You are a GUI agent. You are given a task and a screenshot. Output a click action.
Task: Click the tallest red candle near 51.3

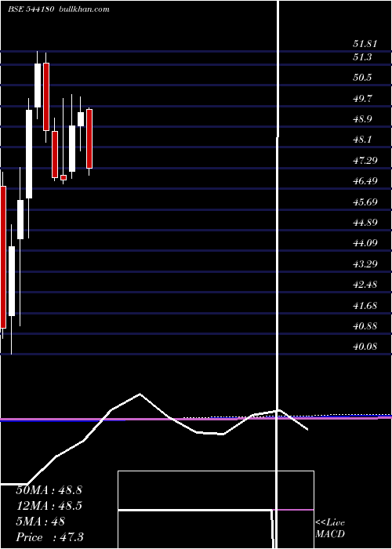pyautogui.click(x=46, y=96)
